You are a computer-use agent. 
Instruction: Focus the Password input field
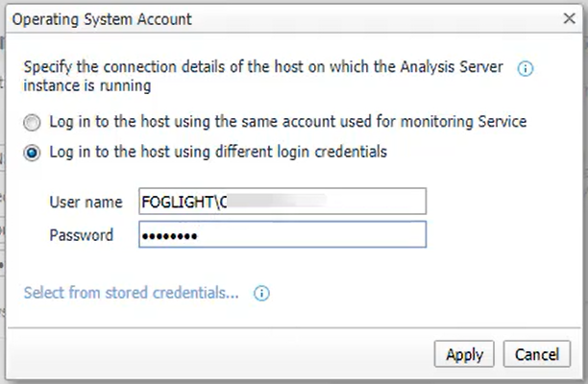point(282,234)
